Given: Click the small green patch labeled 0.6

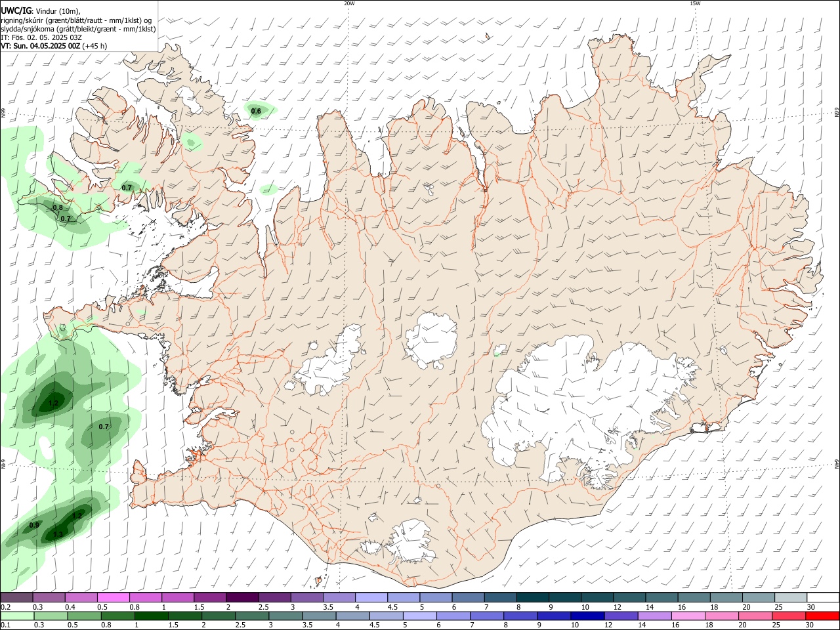Looking at the screenshot, I should point(260,110).
